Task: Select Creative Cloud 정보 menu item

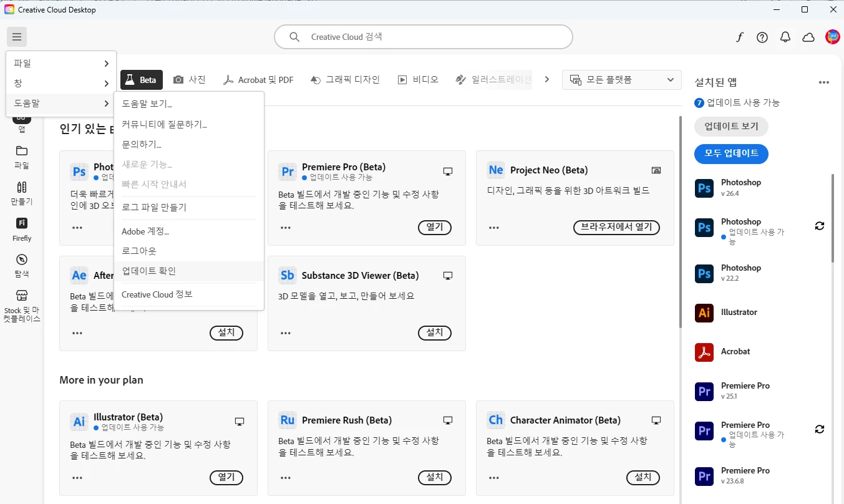Action: [189, 294]
